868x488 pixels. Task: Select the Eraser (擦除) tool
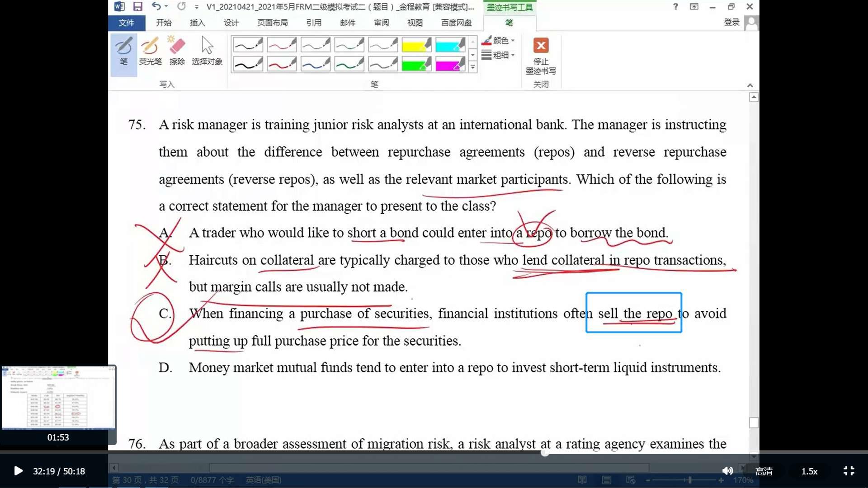click(x=177, y=51)
